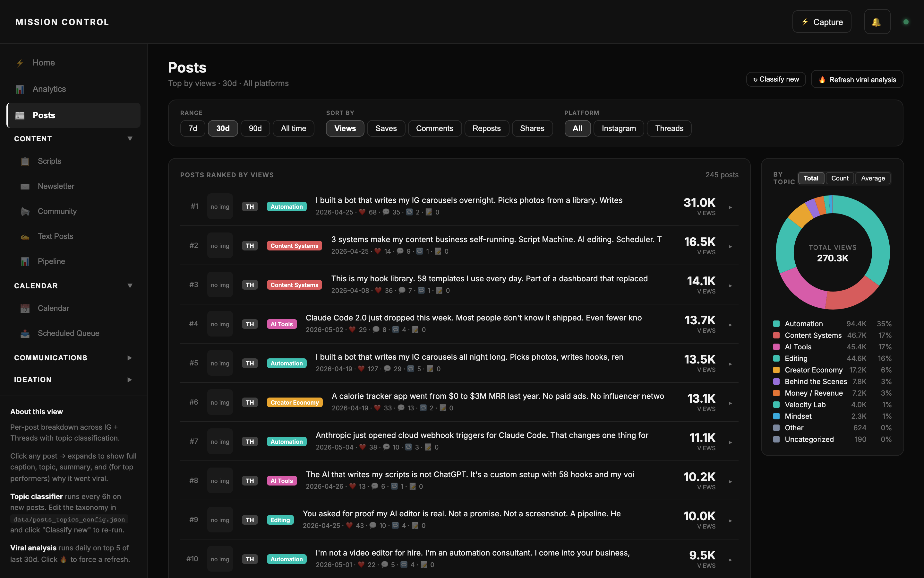Select the All platform filter
This screenshot has height=578, width=924.
tap(577, 128)
